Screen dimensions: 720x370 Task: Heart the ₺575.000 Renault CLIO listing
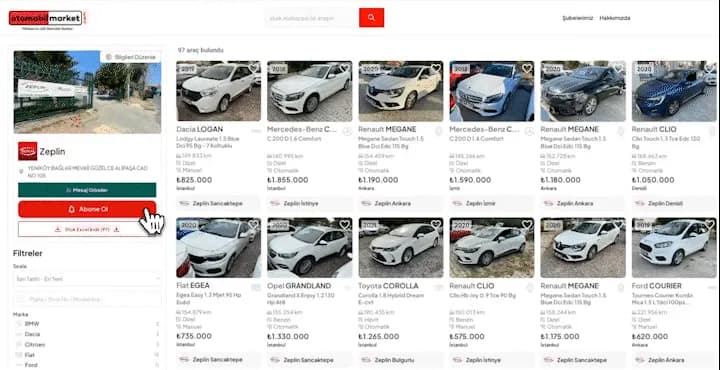(527, 224)
